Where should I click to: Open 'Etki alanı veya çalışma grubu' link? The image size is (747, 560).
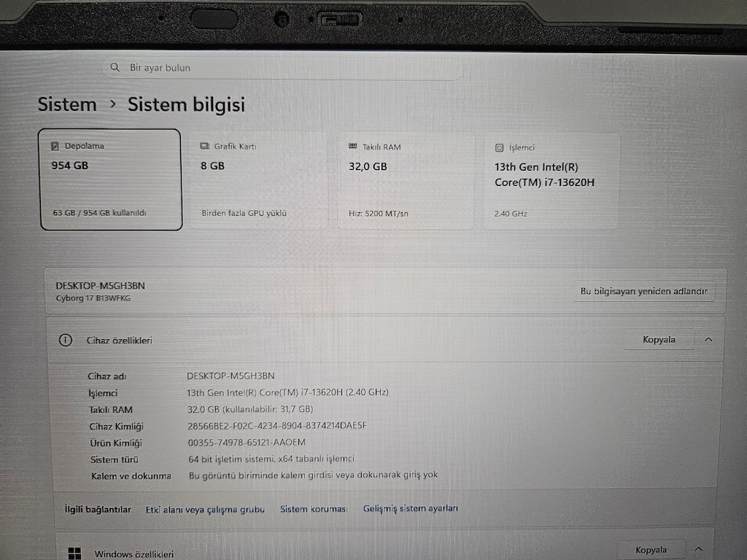[205, 510]
